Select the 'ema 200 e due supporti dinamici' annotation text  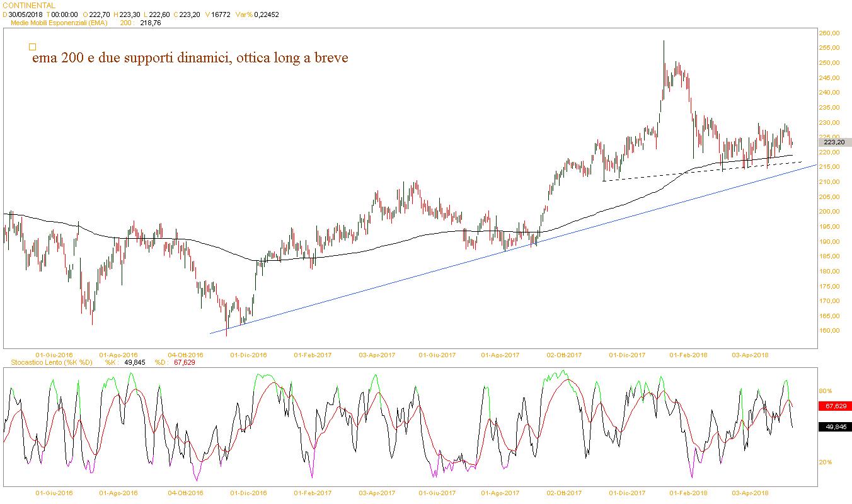click(190, 58)
